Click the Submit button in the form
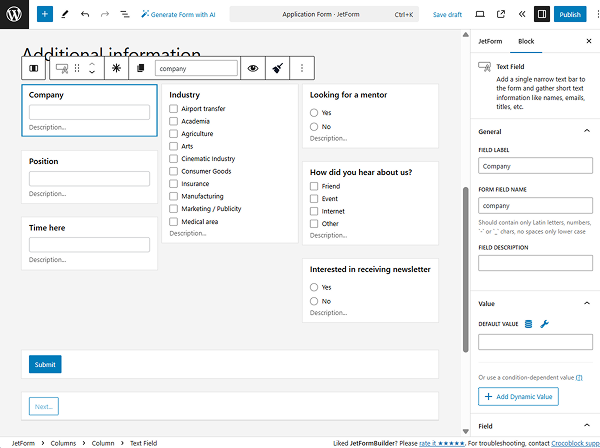The image size is (600, 448). point(45,364)
